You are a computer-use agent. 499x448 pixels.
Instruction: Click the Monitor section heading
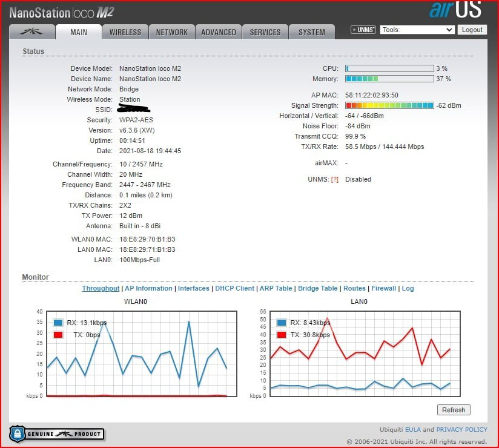click(35, 277)
